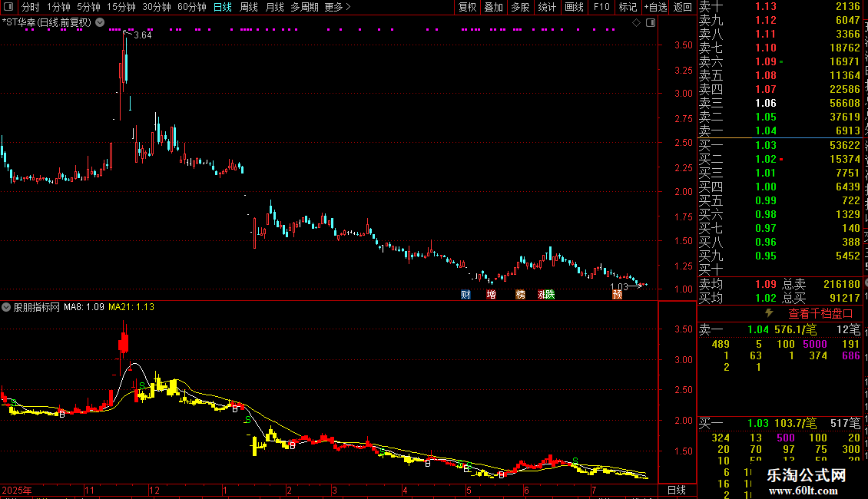Click the first B buy signal in indicator chart
Viewport: 868px width, 499px height.
[x=62, y=415]
